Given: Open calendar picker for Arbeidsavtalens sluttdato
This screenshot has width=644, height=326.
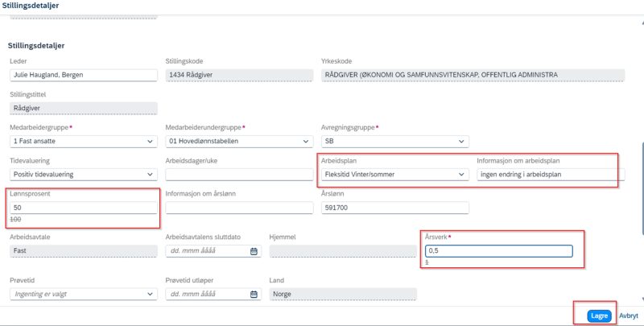Looking at the screenshot, I should (254, 251).
